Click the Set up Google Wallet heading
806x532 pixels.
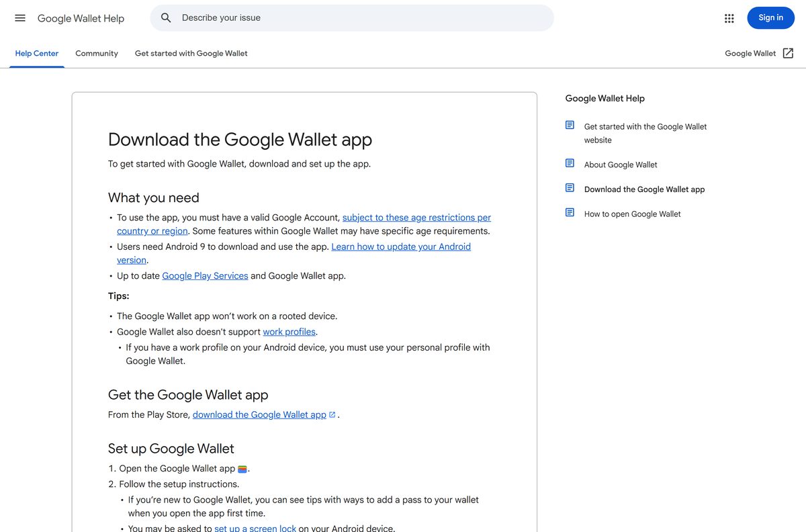[x=171, y=449]
